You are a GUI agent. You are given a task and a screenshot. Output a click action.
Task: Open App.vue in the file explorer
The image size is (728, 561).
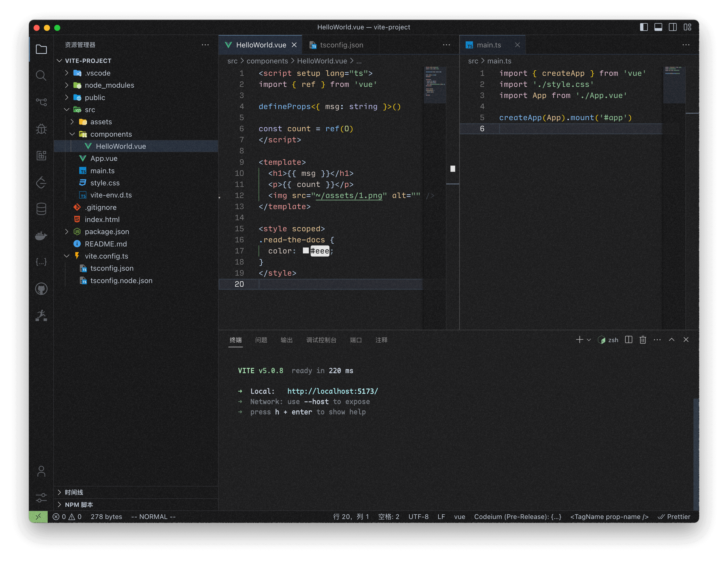tap(104, 159)
